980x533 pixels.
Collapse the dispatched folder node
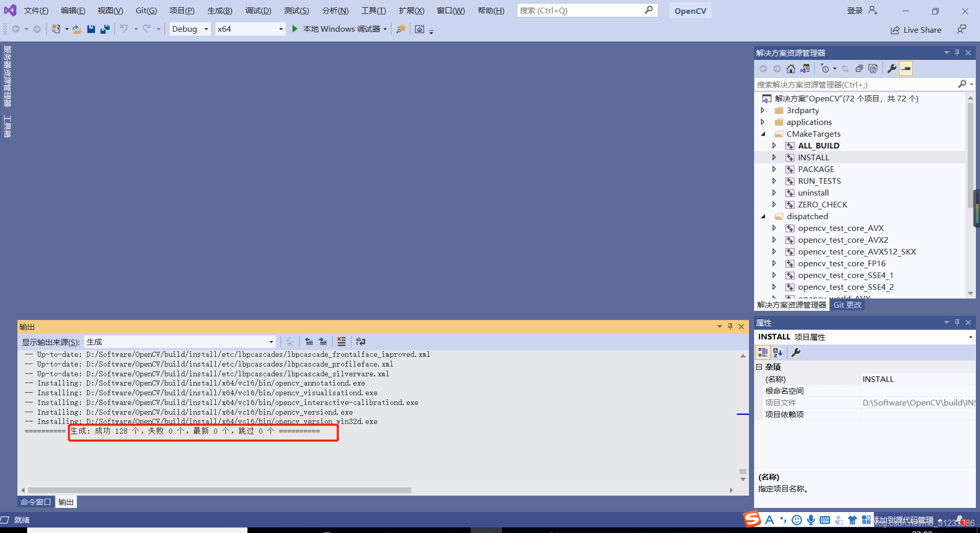(763, 217)
